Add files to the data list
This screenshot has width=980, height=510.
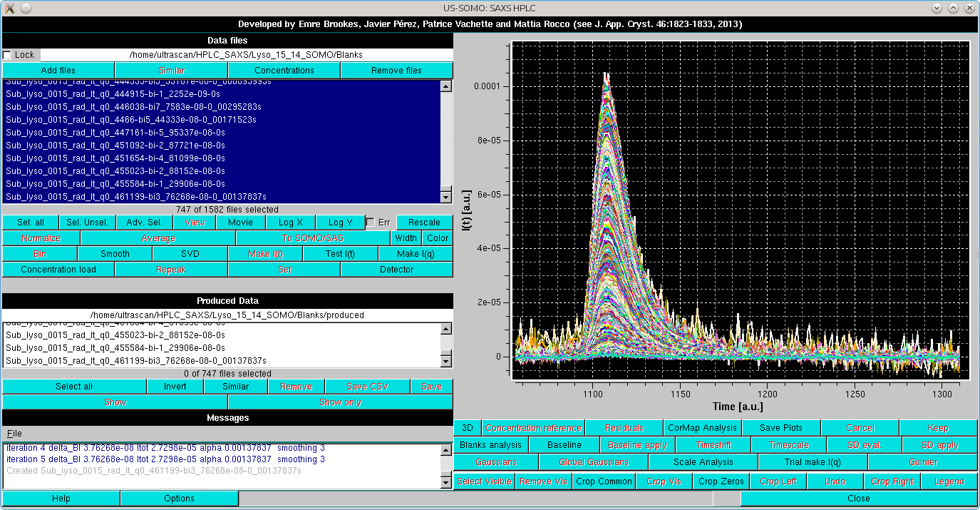(x=57, y=70)
